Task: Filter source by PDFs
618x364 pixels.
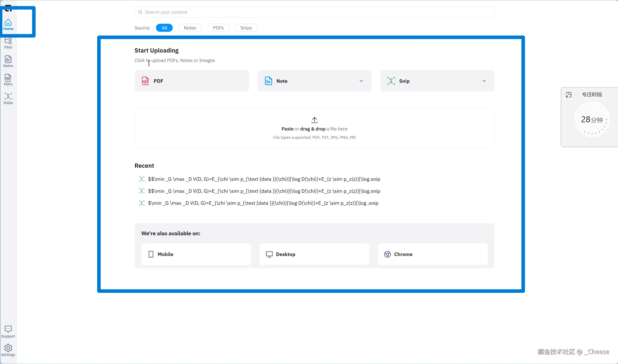Action: tap(218, 28)
